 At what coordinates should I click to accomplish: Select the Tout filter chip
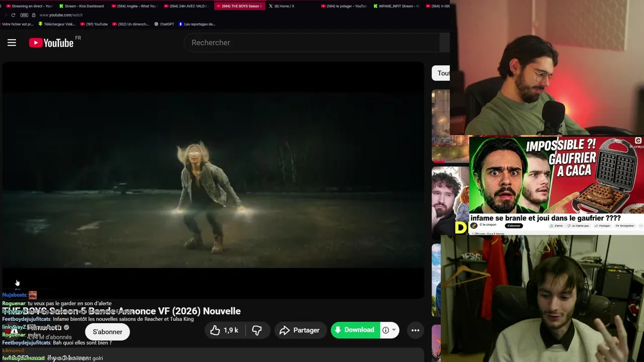441,73
